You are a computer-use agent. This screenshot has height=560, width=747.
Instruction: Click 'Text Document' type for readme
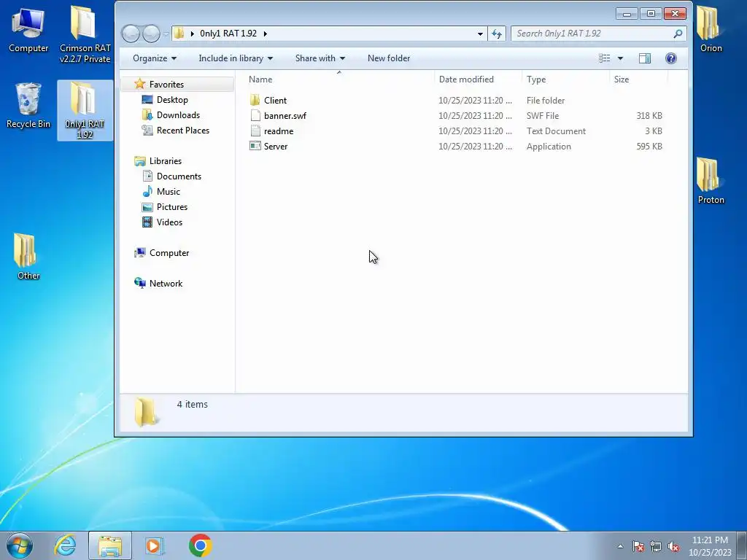556,131
